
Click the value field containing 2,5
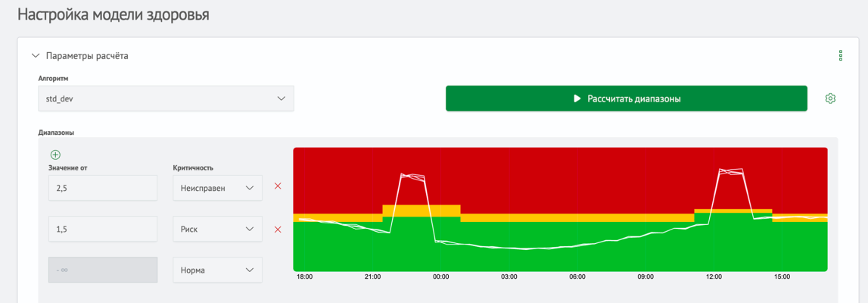(103, 189)
